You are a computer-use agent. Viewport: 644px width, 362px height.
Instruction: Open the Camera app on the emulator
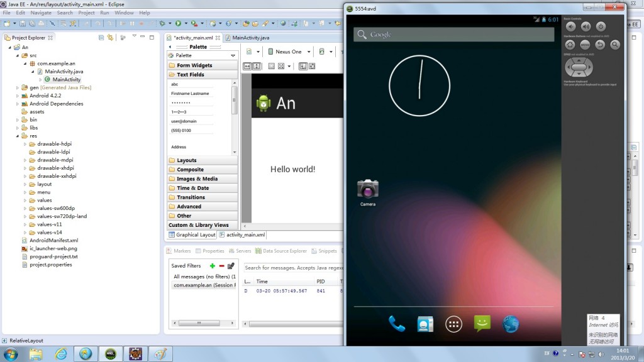click(x=368, y=189)
